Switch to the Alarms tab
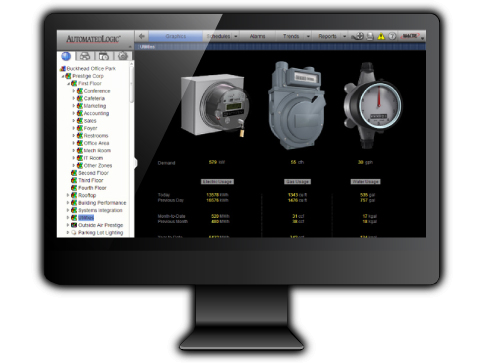Image resolution: width=488 pixels, height=363 pixels. [257, 36]
